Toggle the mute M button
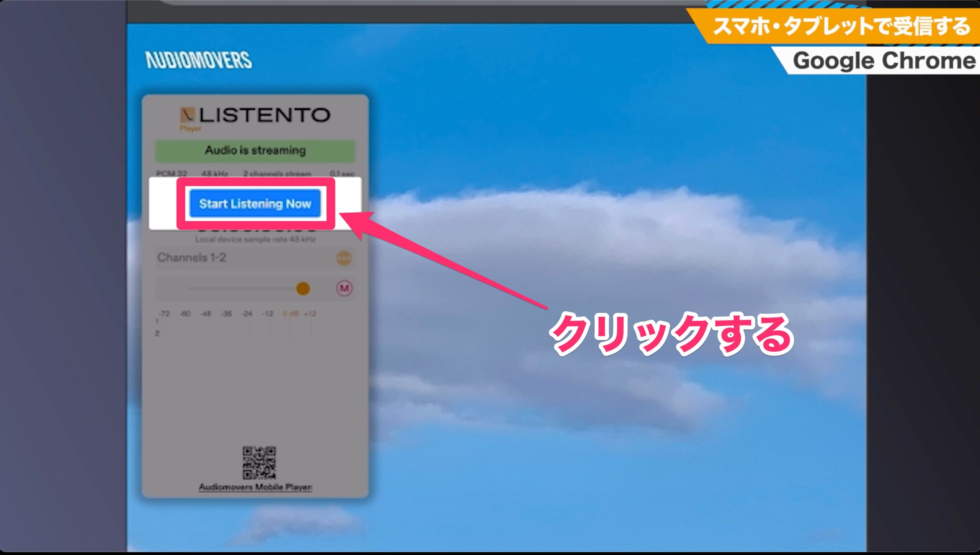The height and width of the screenshot is (555, 980). (344, 288)
